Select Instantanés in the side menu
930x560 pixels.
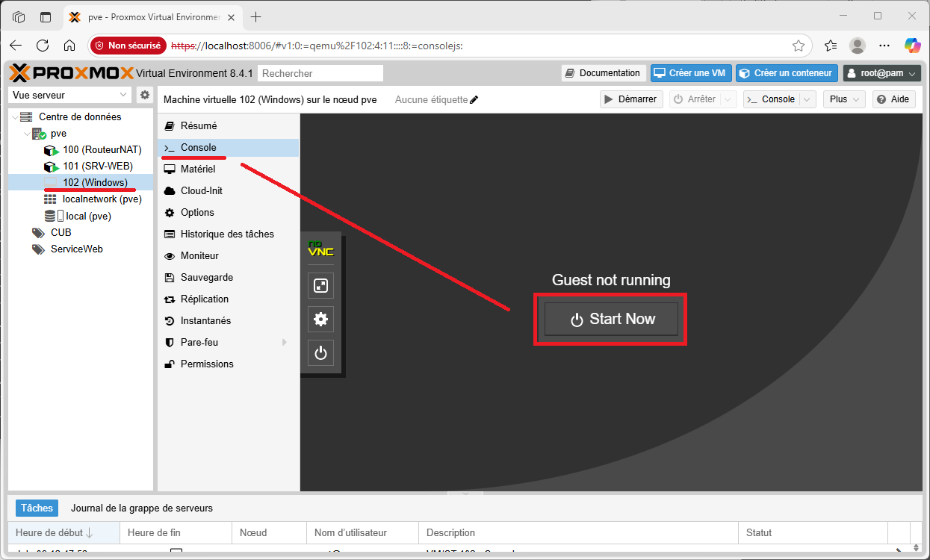[x=205, y=320]
